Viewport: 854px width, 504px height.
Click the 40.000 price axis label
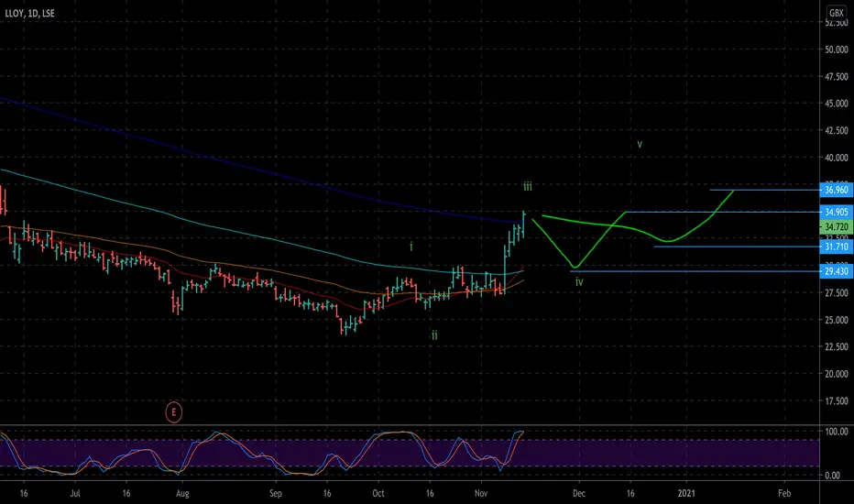coord(837,158)
